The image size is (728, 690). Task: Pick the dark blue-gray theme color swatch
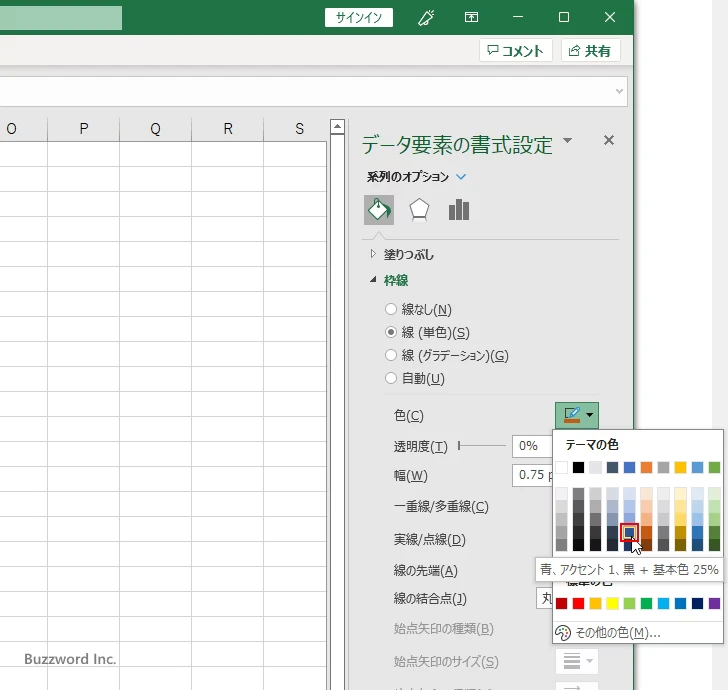(x=612, y=467)
